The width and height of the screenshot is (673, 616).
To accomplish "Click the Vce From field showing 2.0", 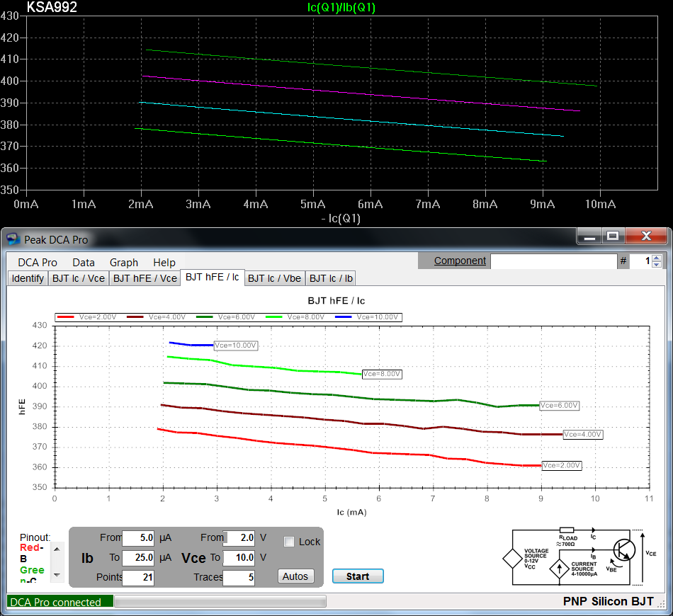I will click(239, 537).
